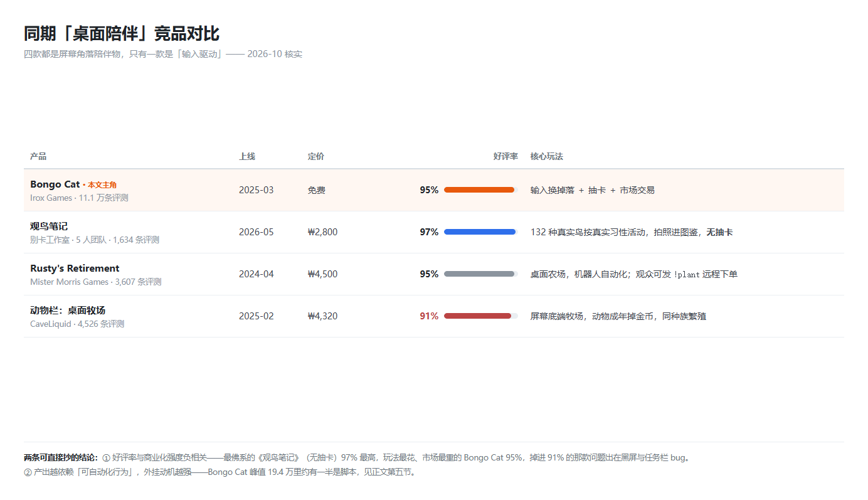The height and width of the screenshot is (500, 868).
Task: Click the gray Rusty's Retirement rating bar
Action: [x=480, y=274]
